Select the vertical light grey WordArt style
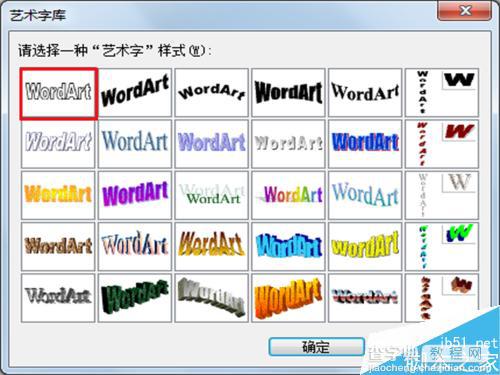This screenshot has height=375, width=500. [442, 195]
